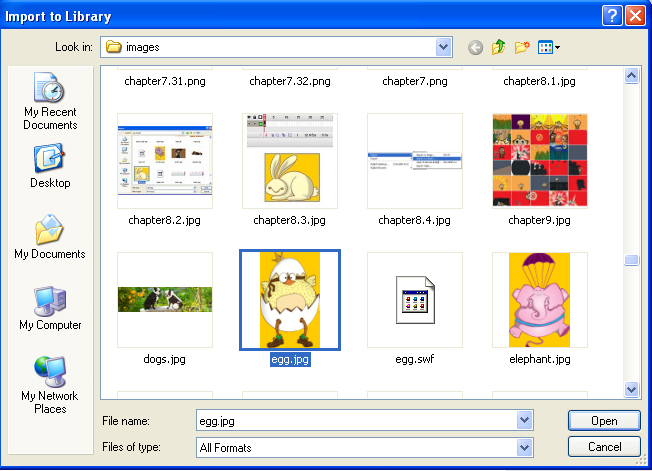Expand the Look in folder dropdown
The height and width of the screenshot is (471, 652).
(x=444, y=47)
